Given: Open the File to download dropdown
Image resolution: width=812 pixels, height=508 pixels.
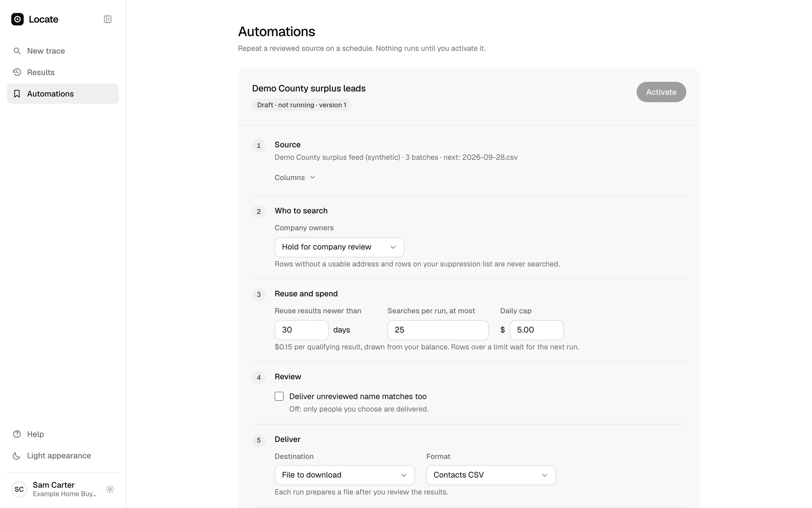Looking at the screenshot, I should click(345, 475).
